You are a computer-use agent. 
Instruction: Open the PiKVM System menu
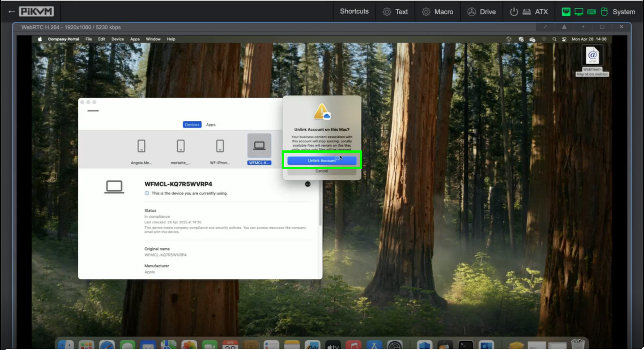pyautogui.click(x=624, y=12)
